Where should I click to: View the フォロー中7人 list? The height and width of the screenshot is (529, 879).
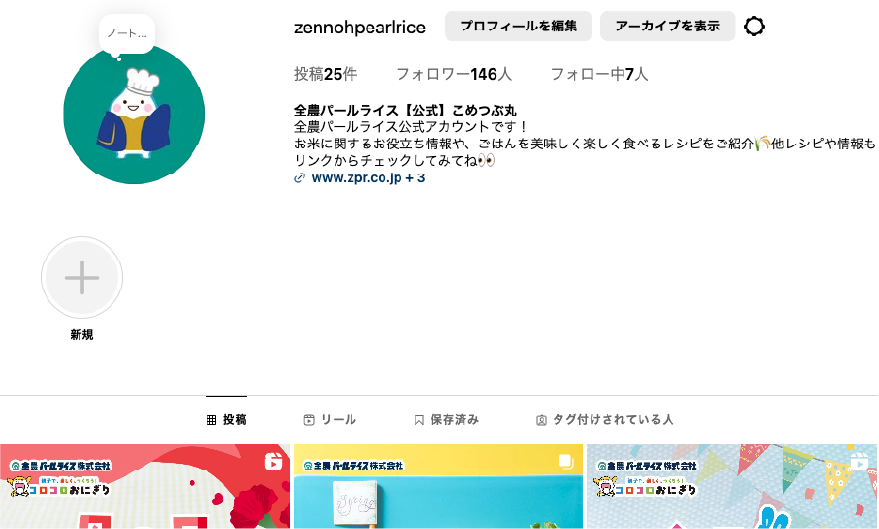[x=599, y=74]
